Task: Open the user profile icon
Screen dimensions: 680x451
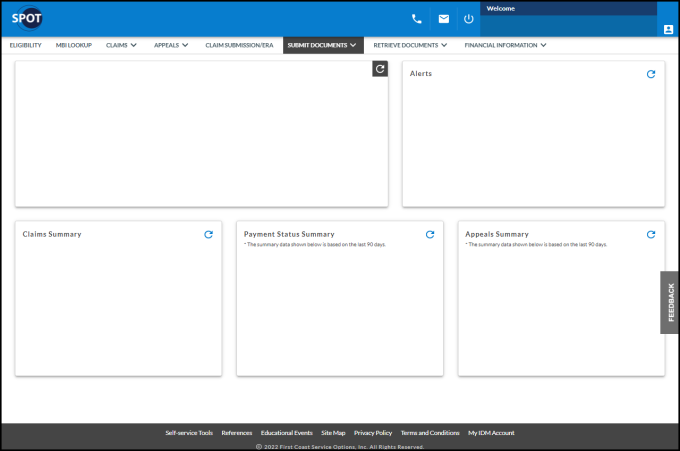Action: [668, 29]
